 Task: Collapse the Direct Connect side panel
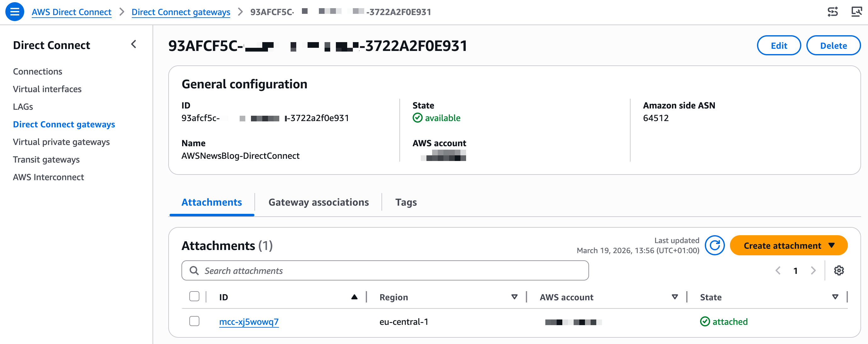click(134, 44)
